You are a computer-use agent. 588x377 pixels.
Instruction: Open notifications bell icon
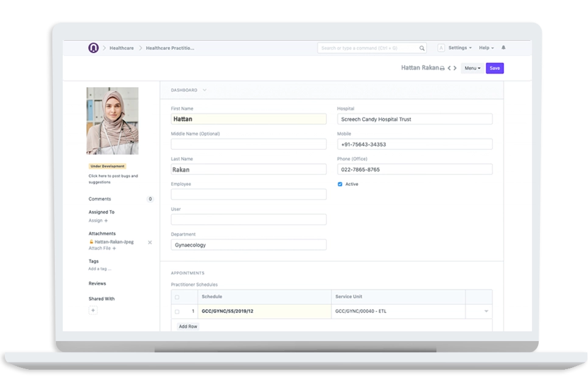point(503,48)
